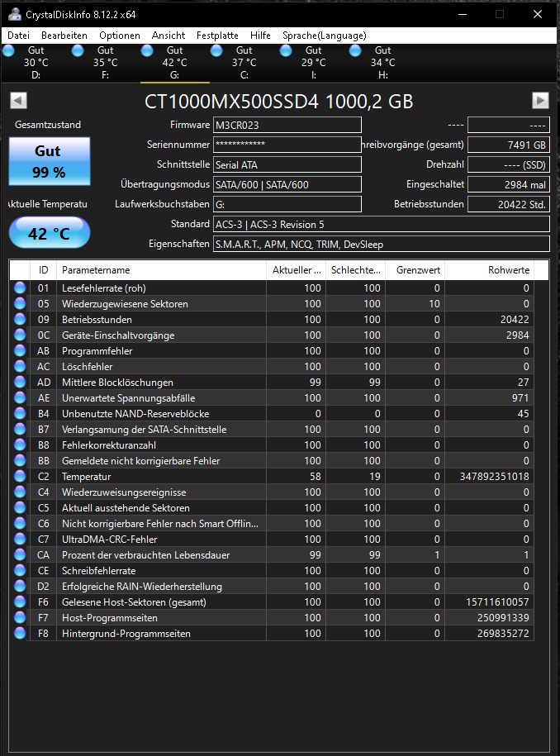This screenshot has width=560, height=756.
Task: Click the Betriebsstunden 20422 Std. value
Action: [509, 204]
